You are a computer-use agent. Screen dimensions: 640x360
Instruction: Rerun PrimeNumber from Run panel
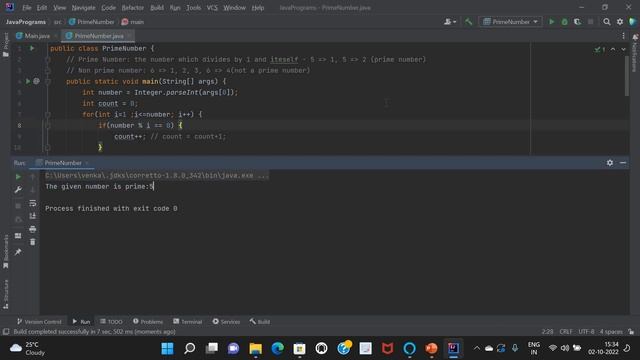(18, 177)
